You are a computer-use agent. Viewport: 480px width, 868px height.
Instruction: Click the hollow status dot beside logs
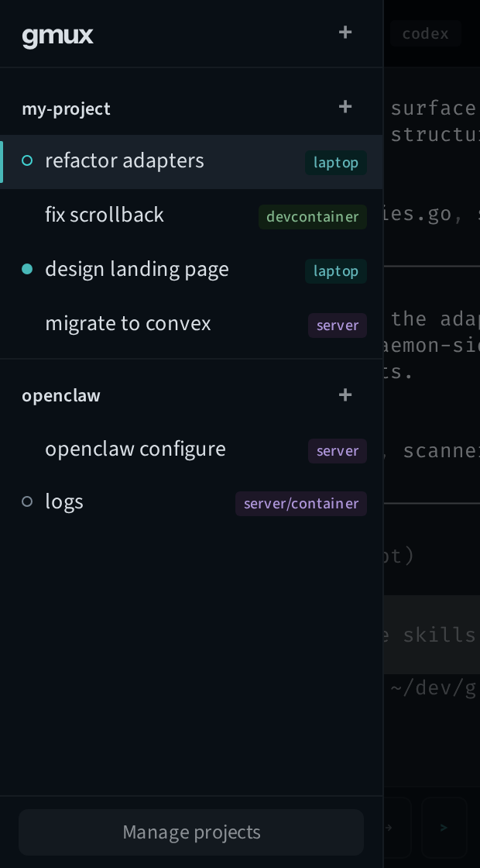tap(27, 501)
